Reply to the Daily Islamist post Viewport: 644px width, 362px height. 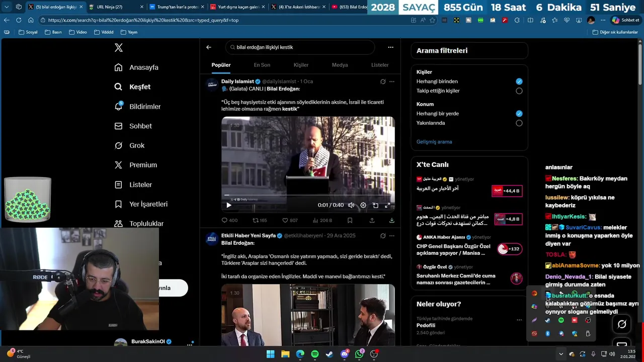coord(229,220)
